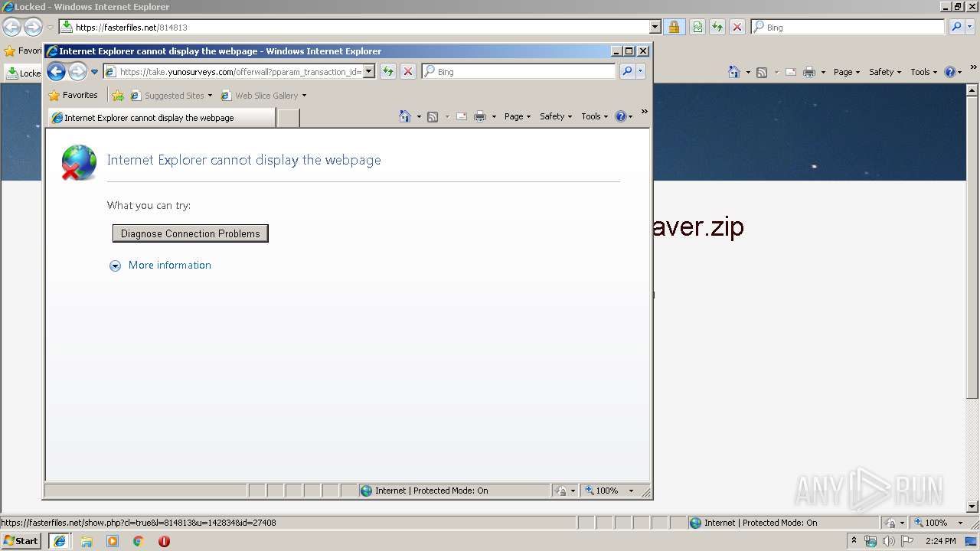Open Windows Explorer folder from taskbar
Viewport: 980px width, 551px height.
click(x=87, y=541)
